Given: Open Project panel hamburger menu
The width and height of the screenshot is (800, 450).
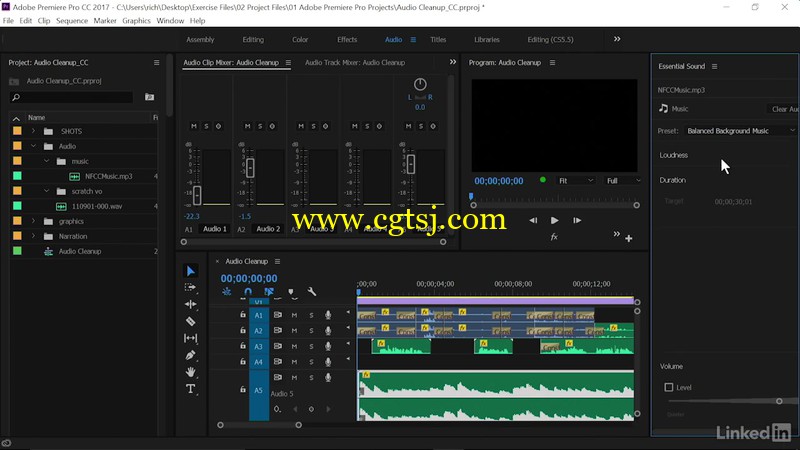Looking at the screenshot, I should [x=157, y=63].
